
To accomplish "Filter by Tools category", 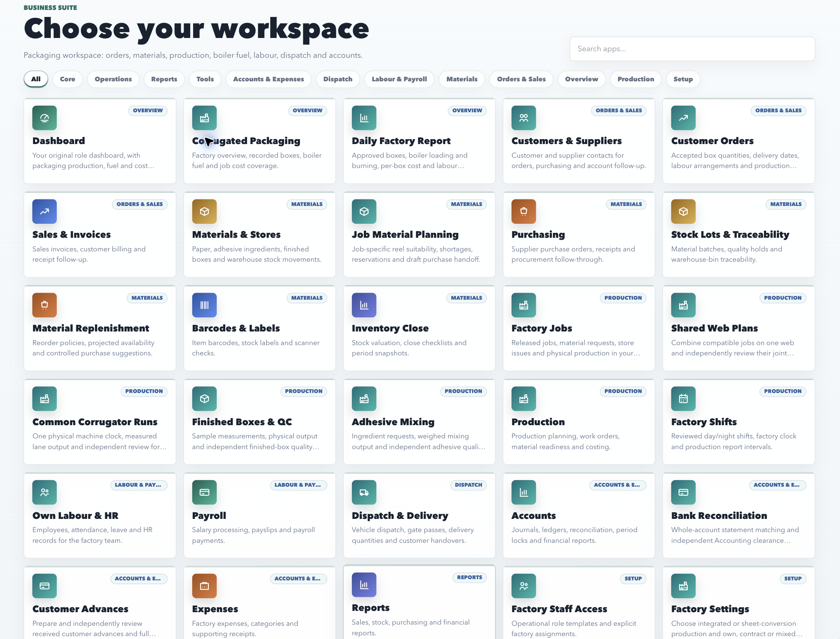I will point(205,79).
